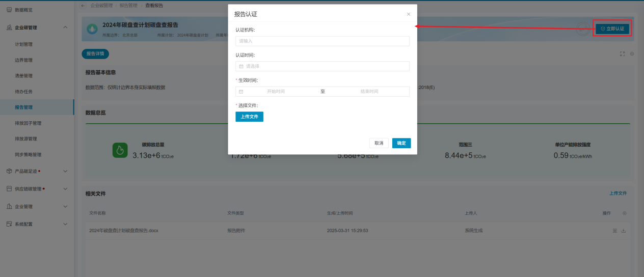Download the 碳盘查报告.docx file icon

(x=624, y=231)
